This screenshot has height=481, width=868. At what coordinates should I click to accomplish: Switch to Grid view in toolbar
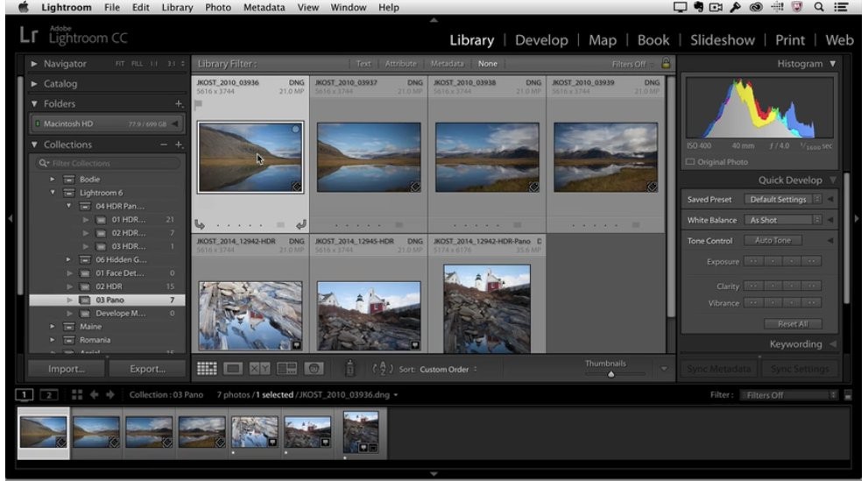(x=207, y=369)
